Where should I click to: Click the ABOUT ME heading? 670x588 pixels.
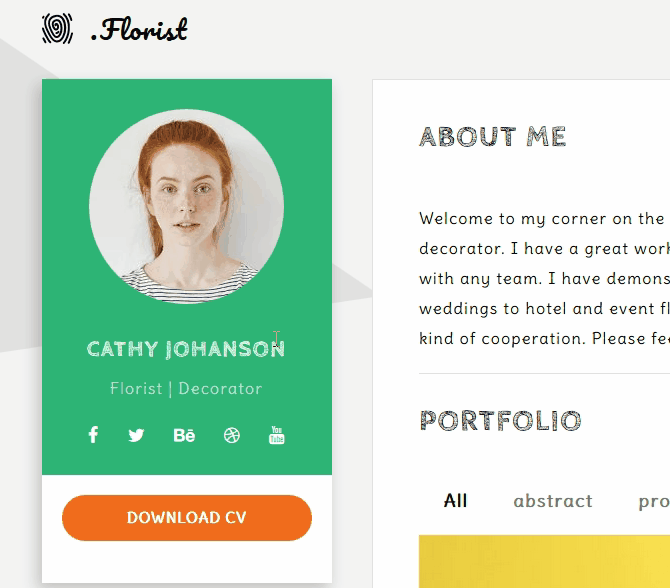coord(493,137)
